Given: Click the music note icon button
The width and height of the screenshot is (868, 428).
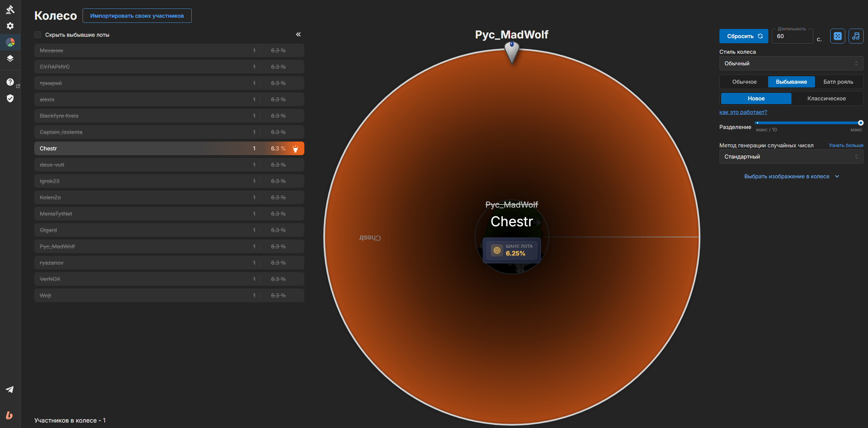Looking at the screenshot, I should (856, 36).
